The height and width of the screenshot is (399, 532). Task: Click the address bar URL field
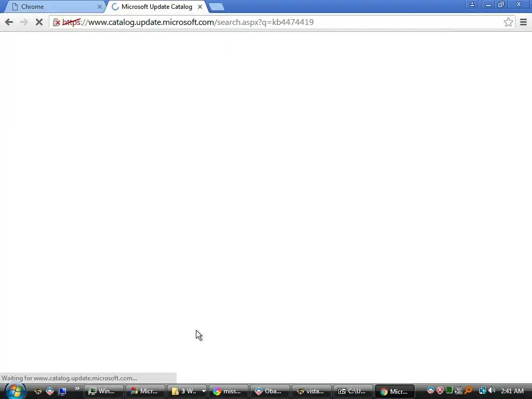[x=281, y=22]
